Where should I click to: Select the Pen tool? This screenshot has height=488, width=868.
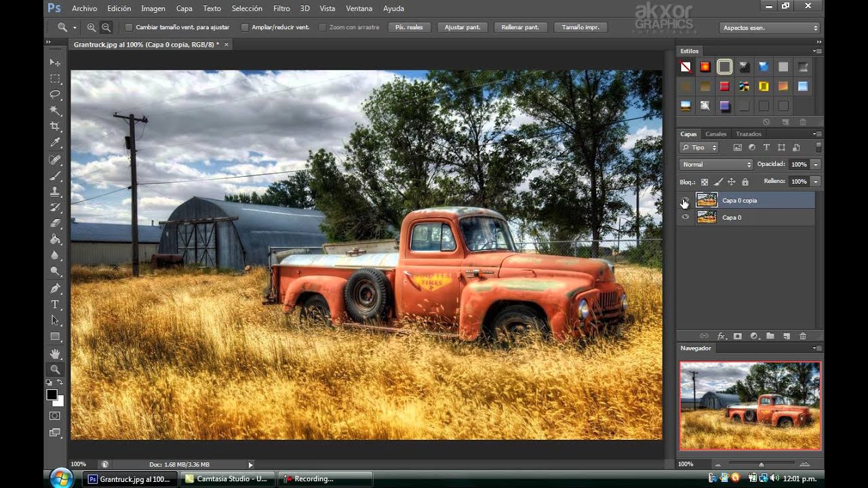click(55, 289)
